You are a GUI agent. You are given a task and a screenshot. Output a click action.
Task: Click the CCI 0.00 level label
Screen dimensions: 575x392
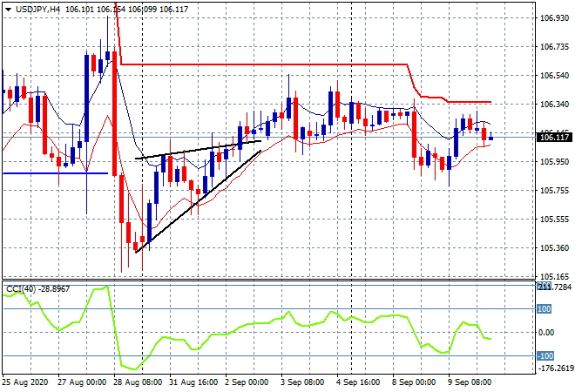[x=546, y=333]
